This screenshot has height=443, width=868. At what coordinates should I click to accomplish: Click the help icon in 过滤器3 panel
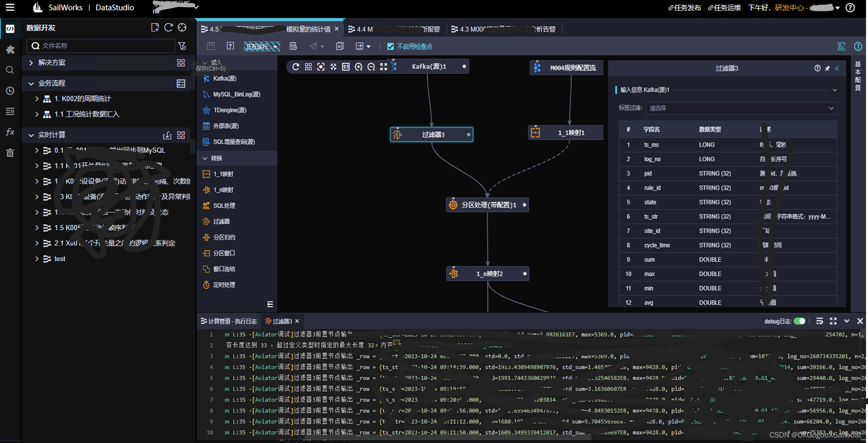coord(817,68)
